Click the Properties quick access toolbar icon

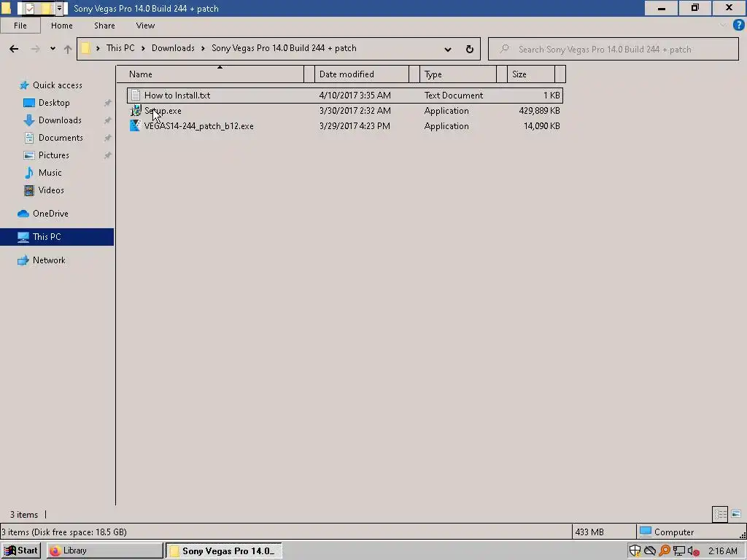[x=29, y=8]
